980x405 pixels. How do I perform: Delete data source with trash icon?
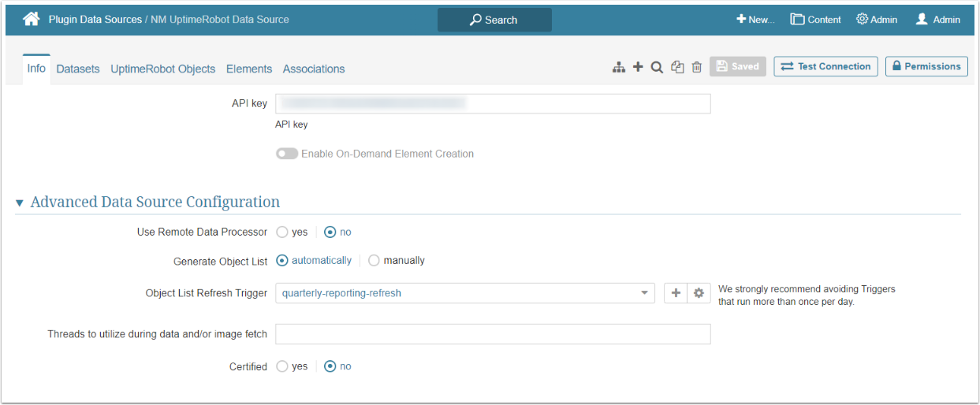pos(697,68)
